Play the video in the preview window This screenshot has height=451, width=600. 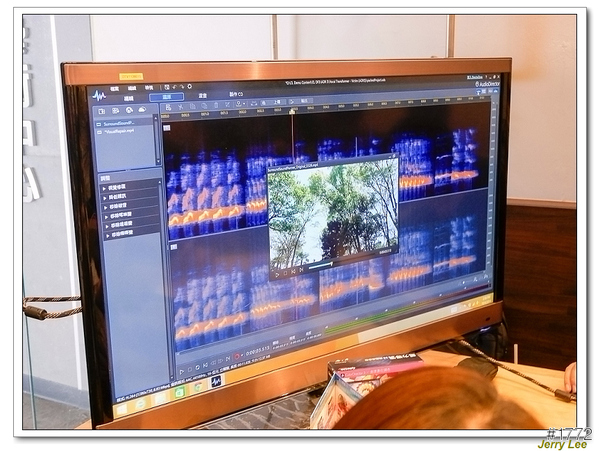point(277,274)
